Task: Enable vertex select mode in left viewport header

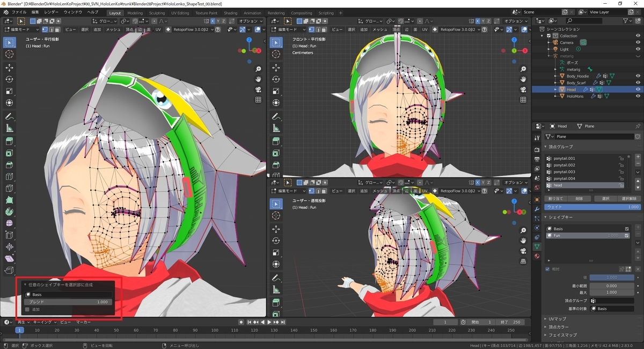Action: [x=45, y=30]
